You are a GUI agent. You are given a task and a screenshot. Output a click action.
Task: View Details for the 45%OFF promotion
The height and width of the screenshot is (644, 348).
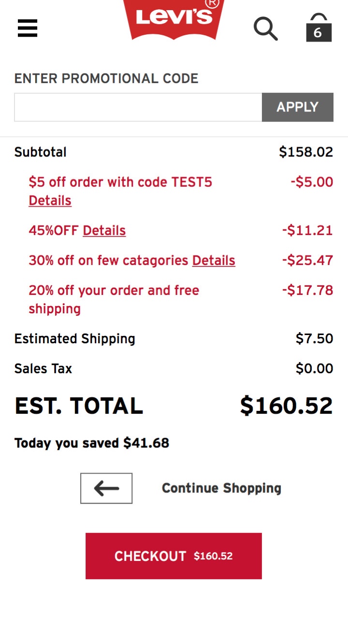(x=104, y=230)
